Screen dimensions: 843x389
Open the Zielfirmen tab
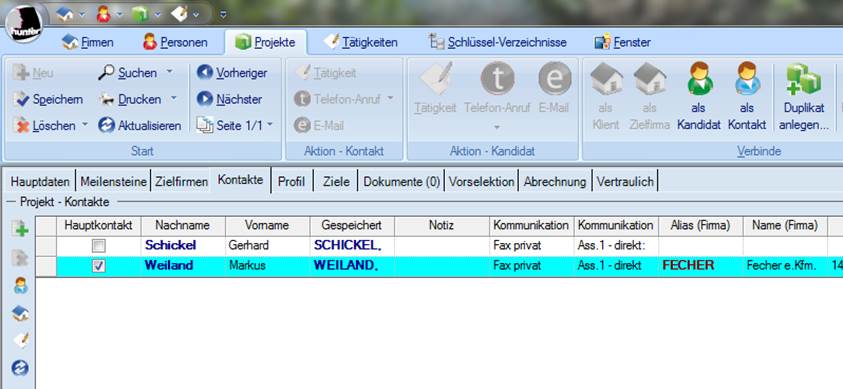tap(181, 182)
